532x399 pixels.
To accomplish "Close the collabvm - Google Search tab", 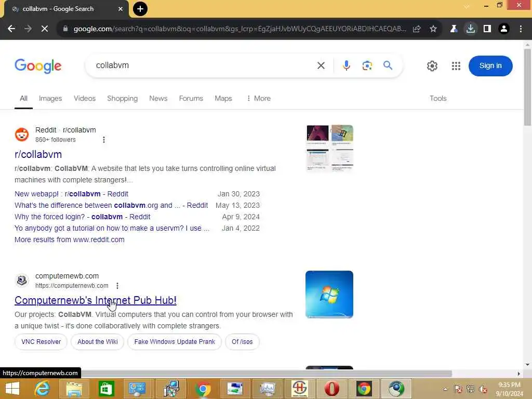I will (x=121, y=9).
